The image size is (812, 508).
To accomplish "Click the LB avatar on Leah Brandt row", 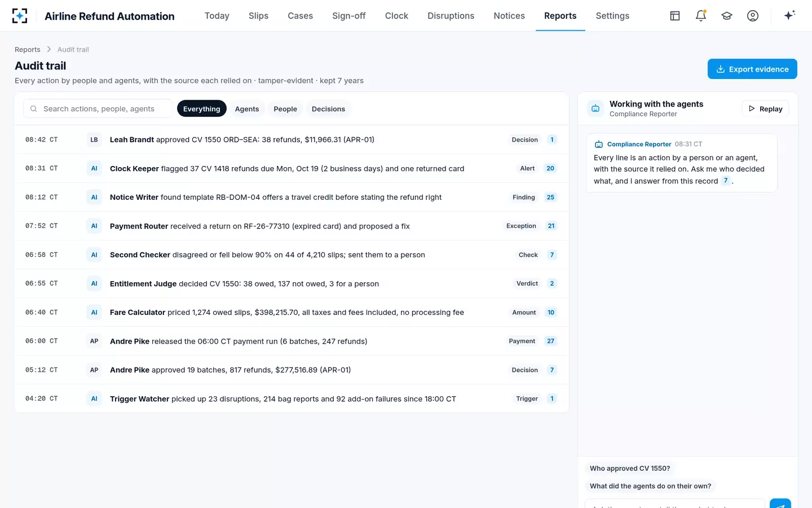I will [x=94, y=139].
